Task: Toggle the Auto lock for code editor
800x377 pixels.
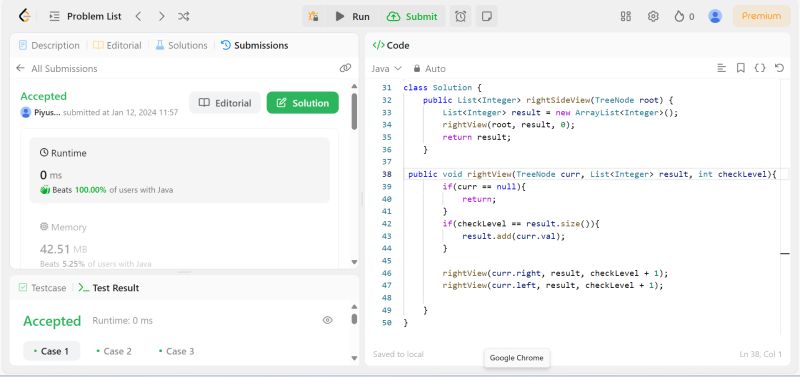Action: 430,68
